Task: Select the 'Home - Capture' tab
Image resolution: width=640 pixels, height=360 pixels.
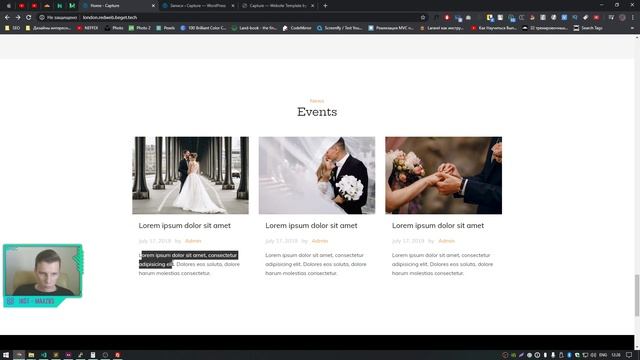Action: click(117, 6)
